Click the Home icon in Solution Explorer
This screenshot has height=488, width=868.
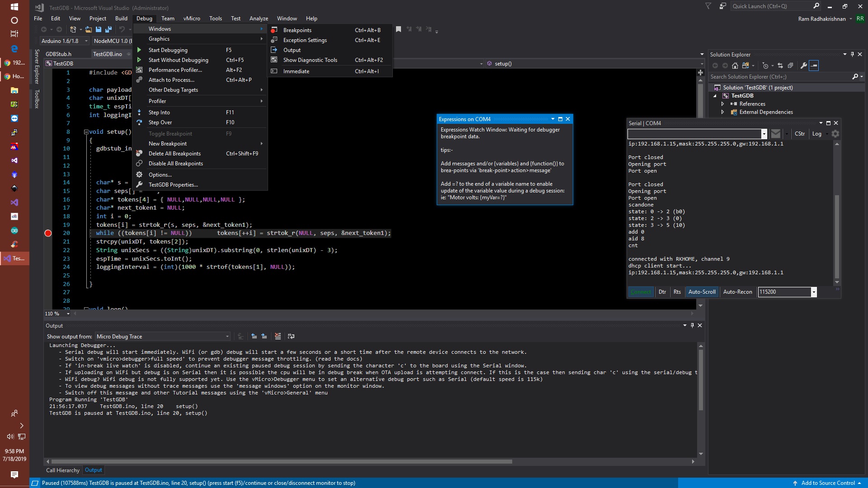(735, 66)
